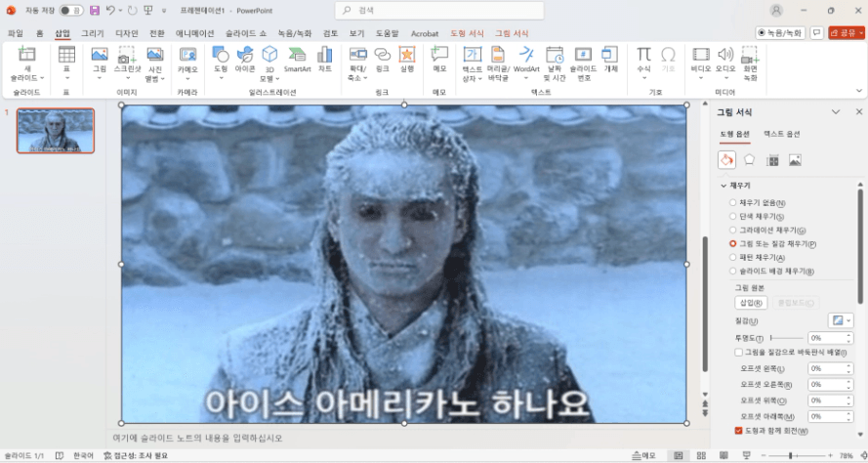Toggle the 자동 저장 AutoSave switch
Screen dimensions: 868x463
71,11
